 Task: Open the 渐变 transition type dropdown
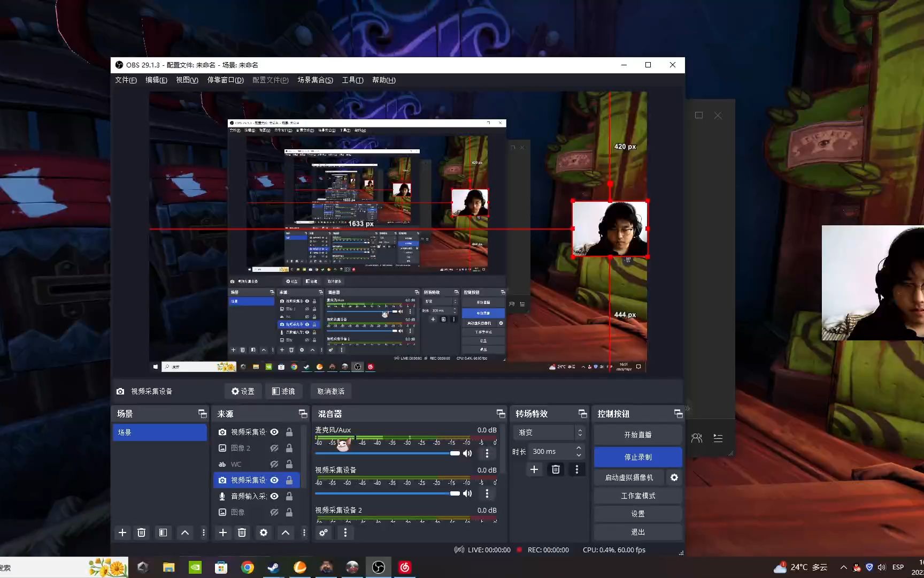[x=549, y=432]
